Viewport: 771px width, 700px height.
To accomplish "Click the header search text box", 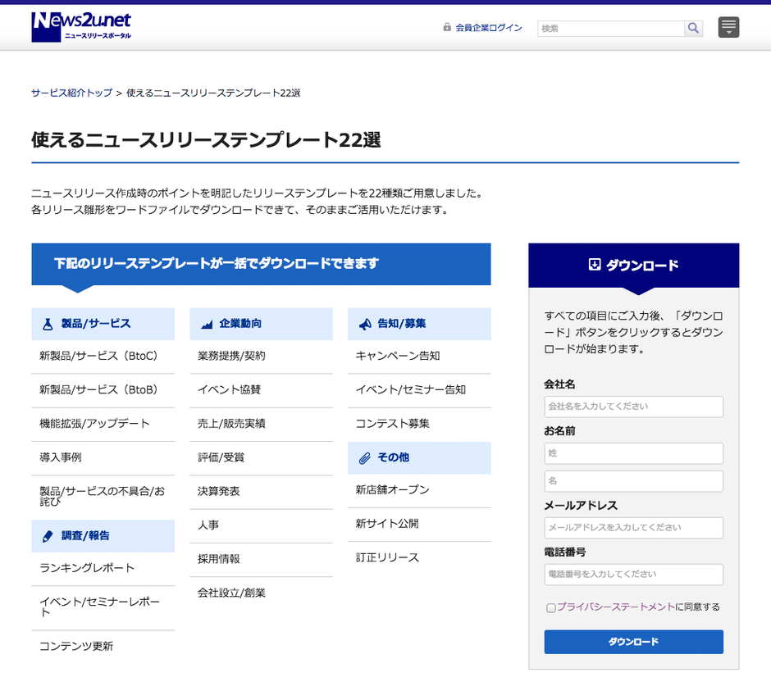I will [x=611, y=28].
